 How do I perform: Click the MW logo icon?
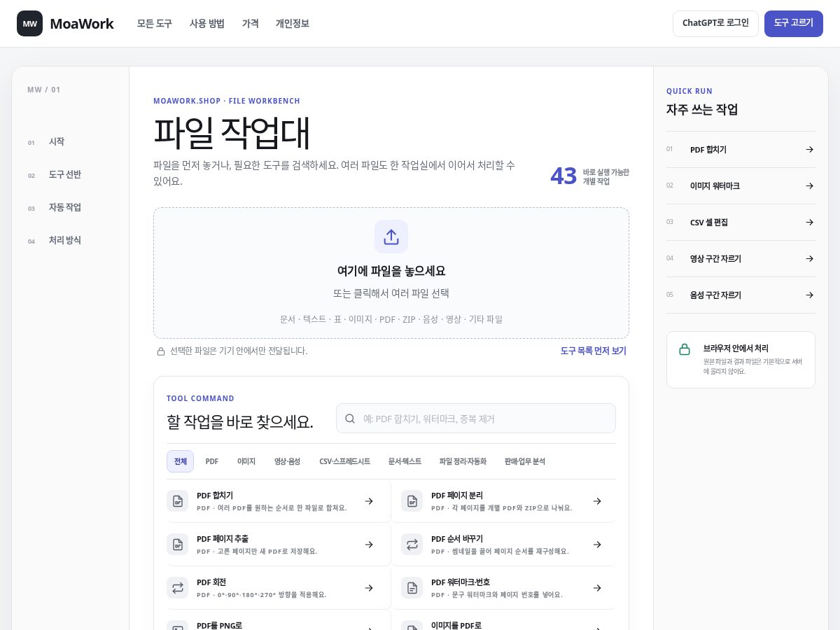click(x=29, y=24)
